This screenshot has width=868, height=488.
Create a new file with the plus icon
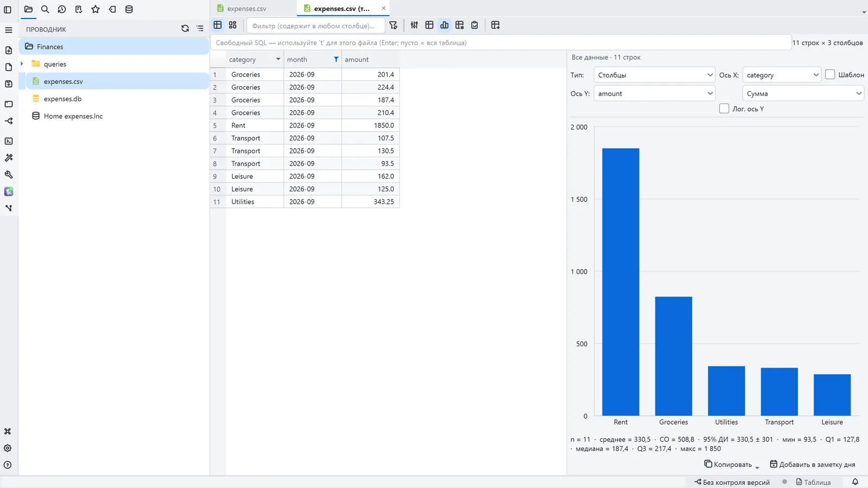(x=9, y=50)
